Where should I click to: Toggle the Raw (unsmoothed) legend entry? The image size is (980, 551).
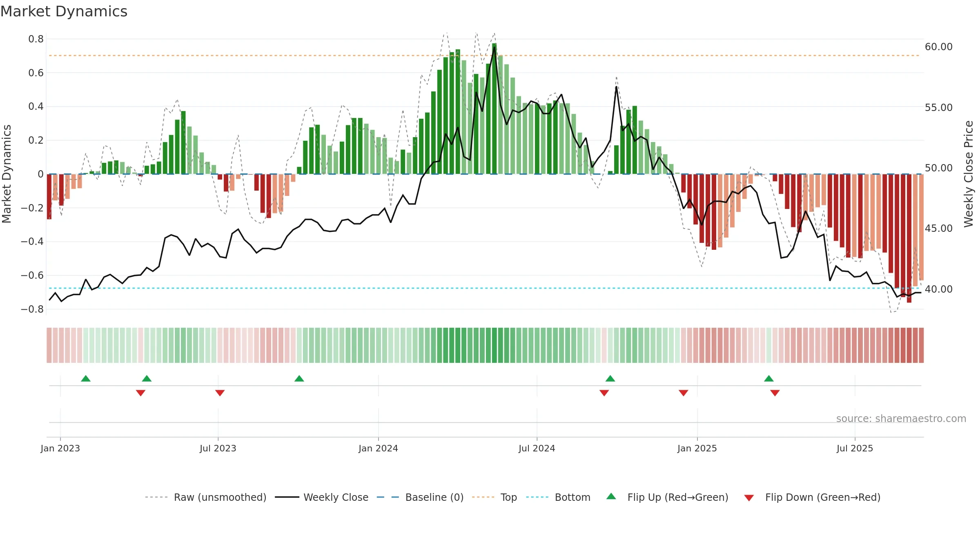[x=206, y=497]
